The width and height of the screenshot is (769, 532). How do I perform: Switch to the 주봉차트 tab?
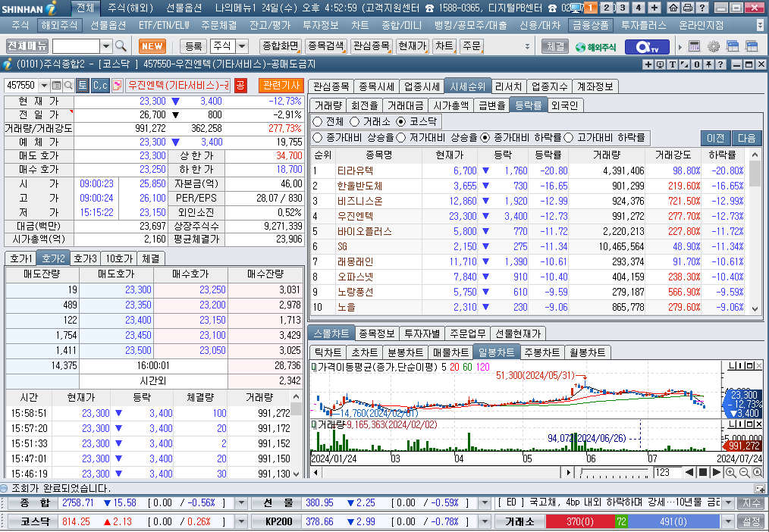point(541,352)
